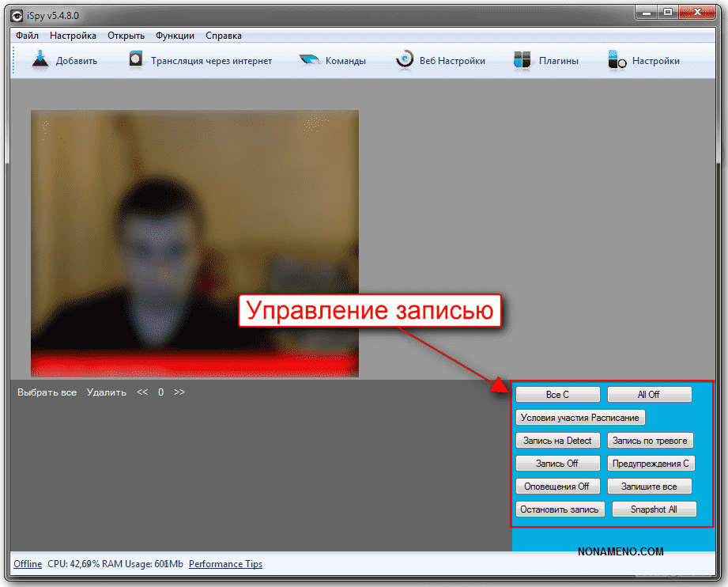
Task: Open the Настройки toolbar icon
Action: point(617,61)
